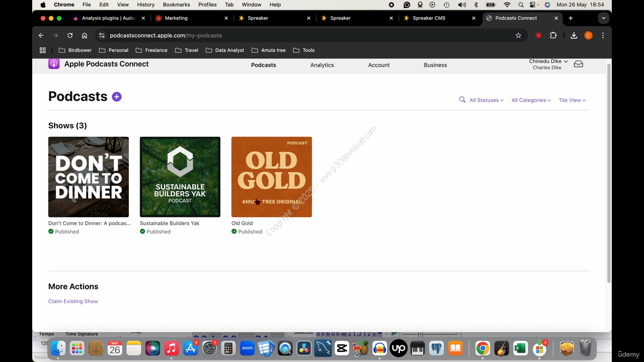Open Microsoft Excel from the dock
The height and width of the screenshot is (362, 644).
click(520, 348)
